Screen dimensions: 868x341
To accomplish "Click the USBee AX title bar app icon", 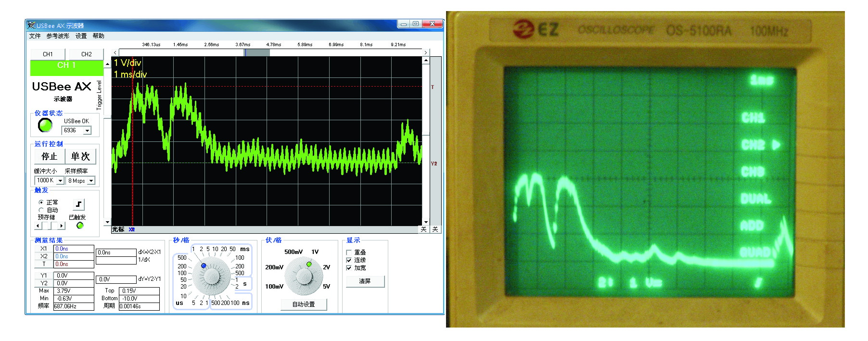I will [x=31, y=25].
